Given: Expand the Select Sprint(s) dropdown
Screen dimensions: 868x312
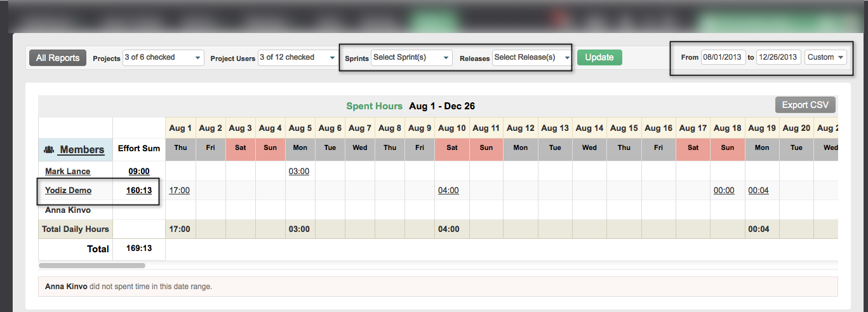Looking at the screenshot, I should (x=411, y=58).
